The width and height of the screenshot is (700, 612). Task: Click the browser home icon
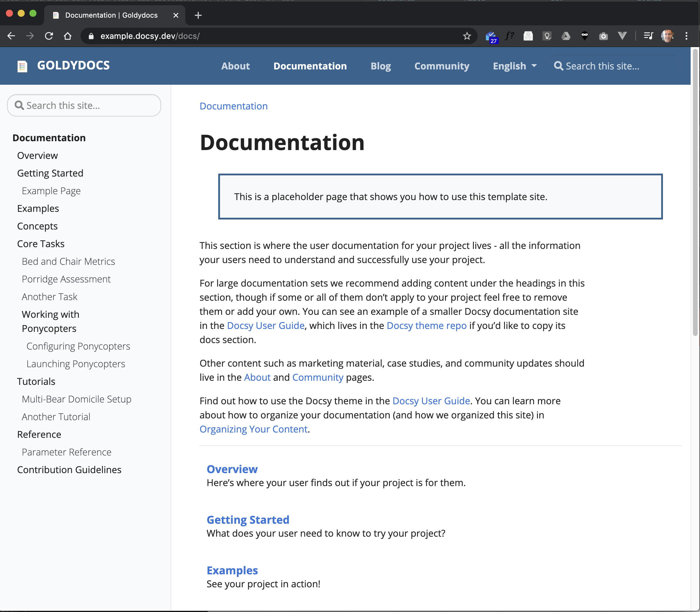click(x=68, y=36)
